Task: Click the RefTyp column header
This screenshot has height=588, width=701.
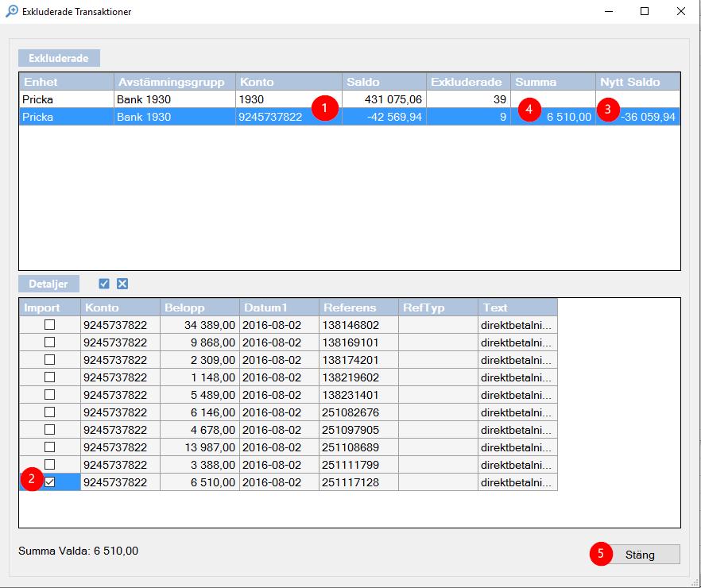Action: (x=438, y=308)
